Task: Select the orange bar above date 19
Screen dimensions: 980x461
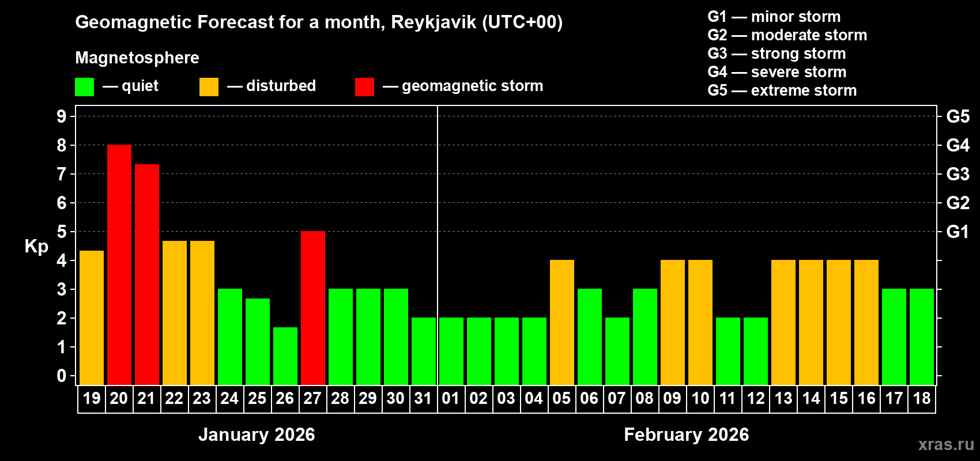Action: pos(92,318)
